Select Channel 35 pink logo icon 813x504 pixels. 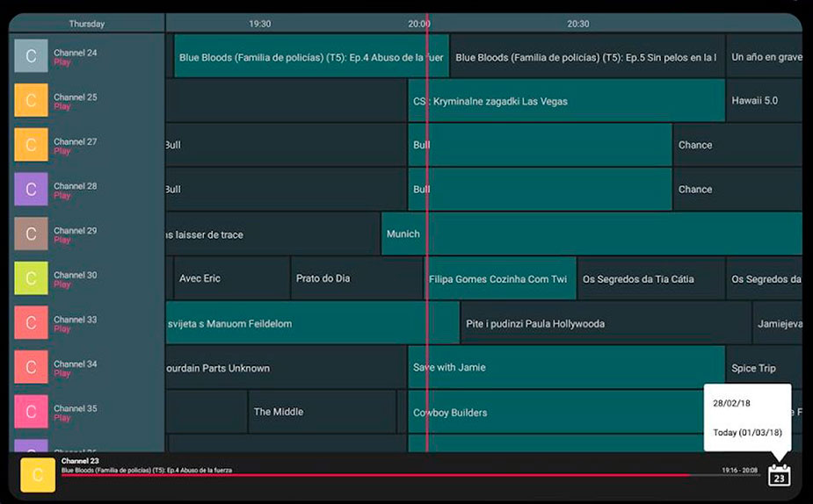click(31, 412)
